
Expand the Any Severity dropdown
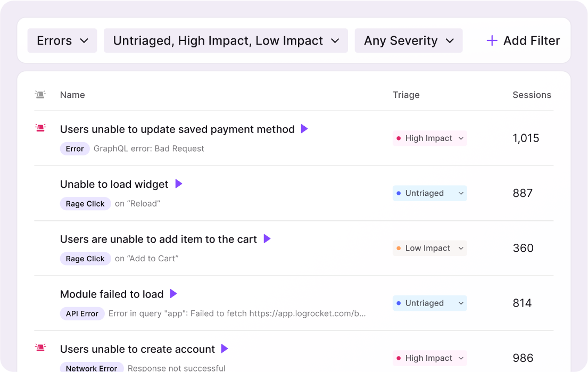point(409,41)
